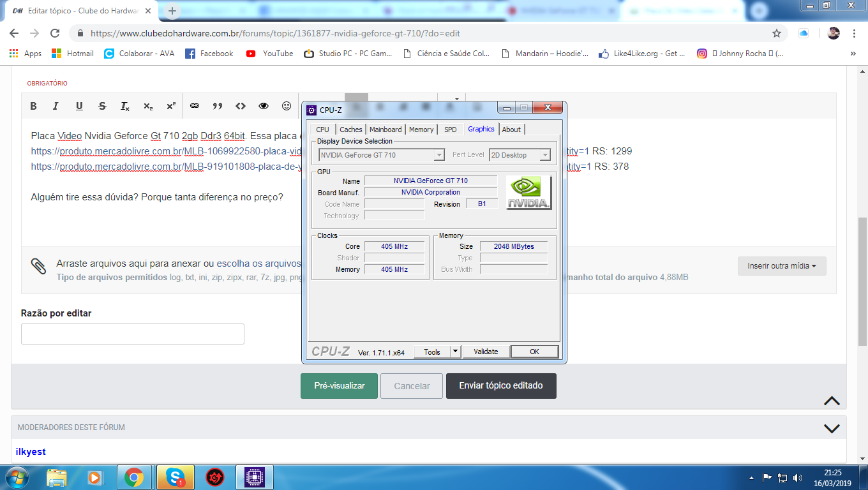Show more bookmarks with the double chevron
This screenshot has height=490, width=868.
(853, 54)
